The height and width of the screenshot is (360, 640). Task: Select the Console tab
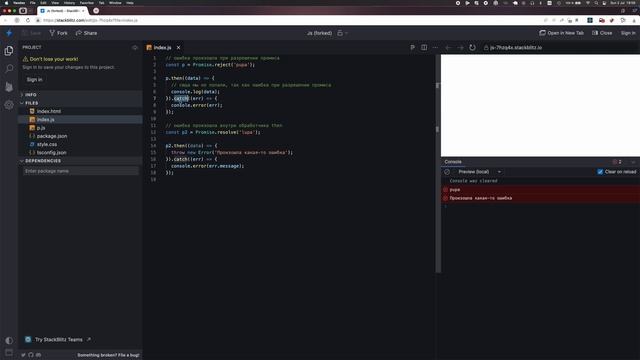(x=453, y=162)
